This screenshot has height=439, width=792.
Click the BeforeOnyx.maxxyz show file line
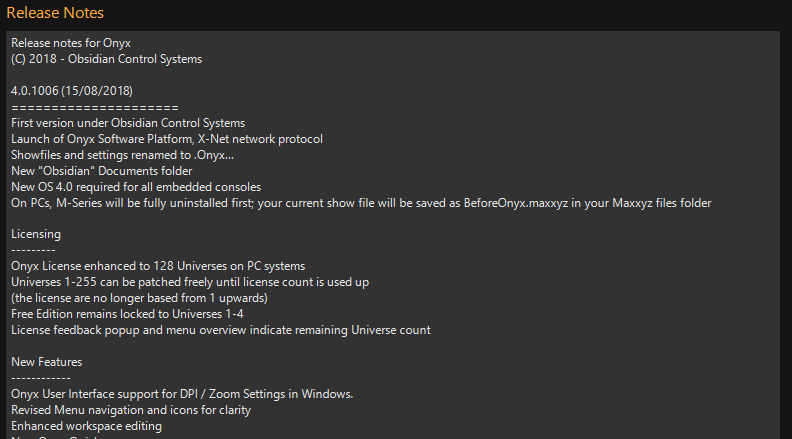pos(361,203)
